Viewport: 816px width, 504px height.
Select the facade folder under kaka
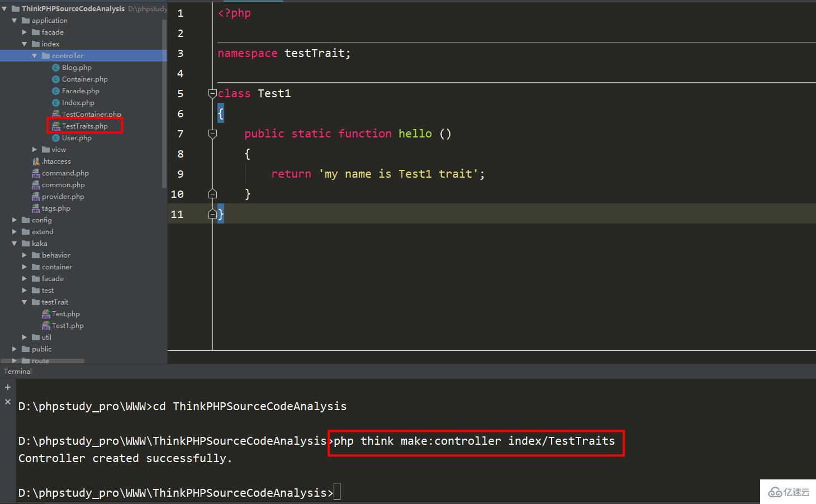(53, 279)
